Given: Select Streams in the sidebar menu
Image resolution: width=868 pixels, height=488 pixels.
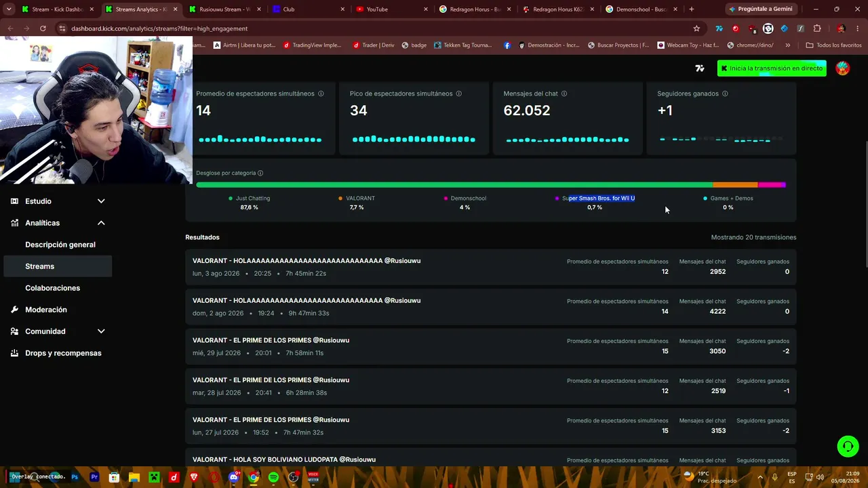Looking at the screenshot, I should click(x=58, y=266).
